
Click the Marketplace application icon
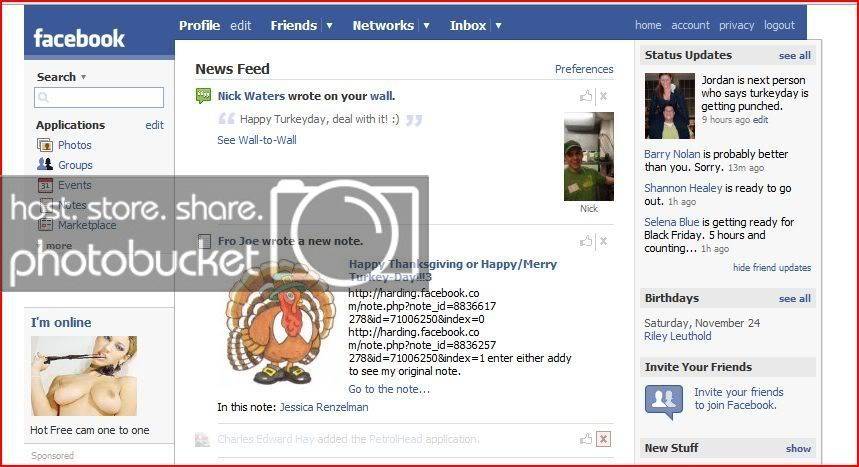click(x=45, y=225)
